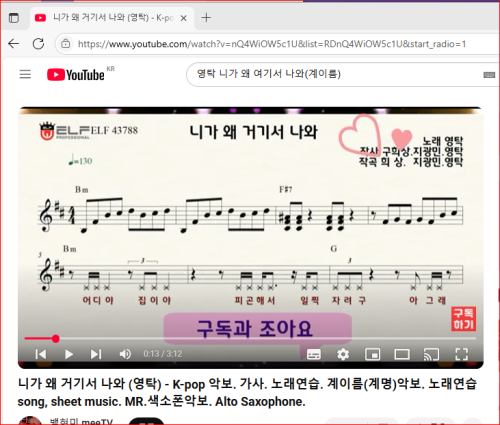The height and width of the screenshot is (425, 500).
Task: Seek using the red video progress bar
Action: point(250,339)
